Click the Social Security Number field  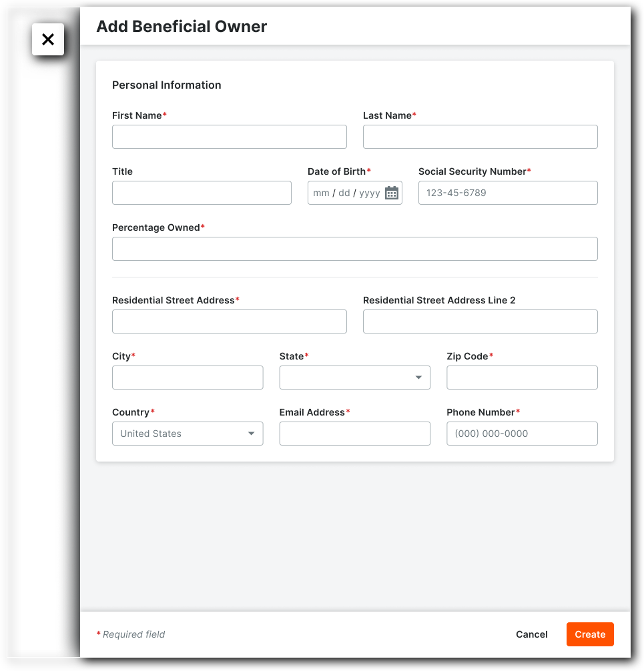click(x=507, y=193)
